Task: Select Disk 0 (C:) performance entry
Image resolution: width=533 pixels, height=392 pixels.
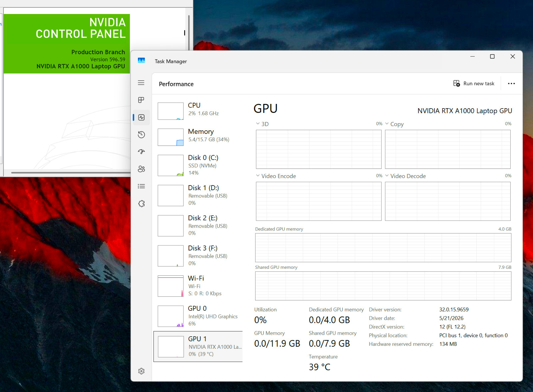Action: [x=198, y=165]
